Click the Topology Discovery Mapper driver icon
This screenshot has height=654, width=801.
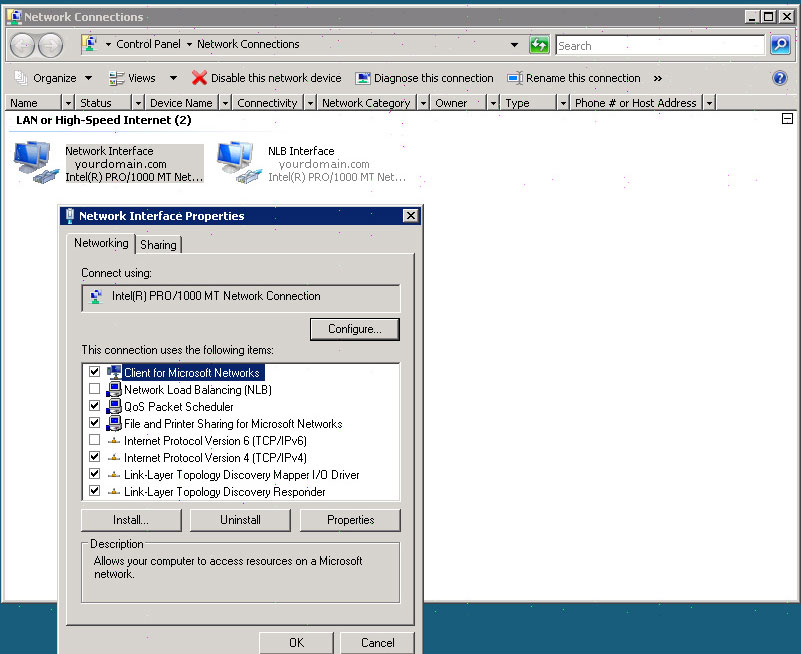coord(114,474)
